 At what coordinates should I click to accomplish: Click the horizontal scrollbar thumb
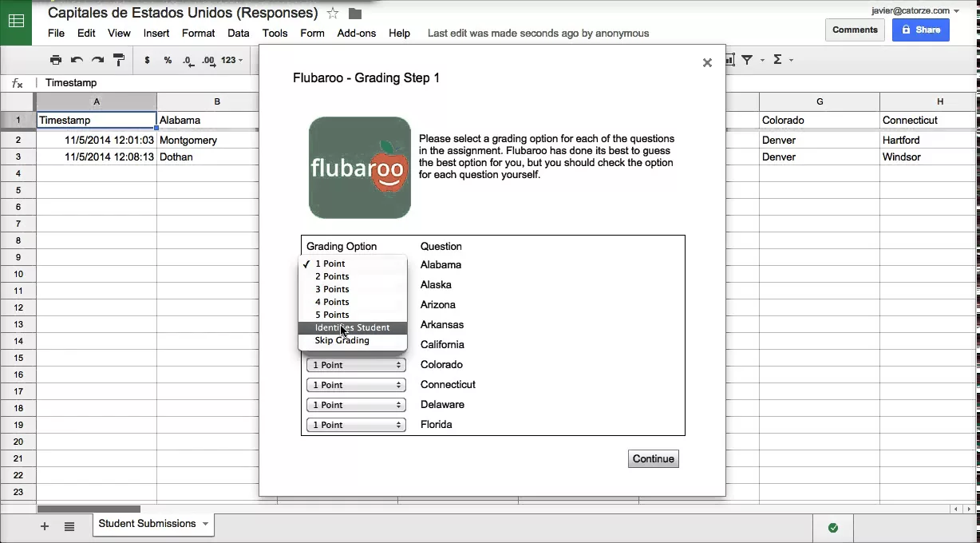89,509
